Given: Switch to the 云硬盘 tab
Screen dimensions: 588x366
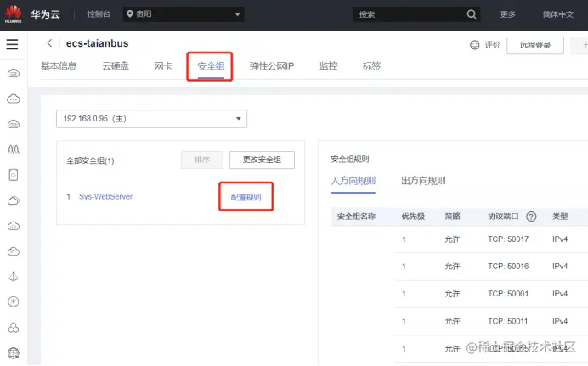Looking at the screenshot, I should [116, 66].
